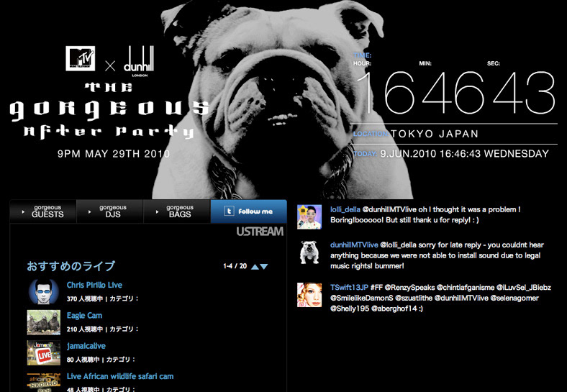Screen dimensions: 567x392
Task: Show next recommended live streams with down arrow
Action: point(264,267)
